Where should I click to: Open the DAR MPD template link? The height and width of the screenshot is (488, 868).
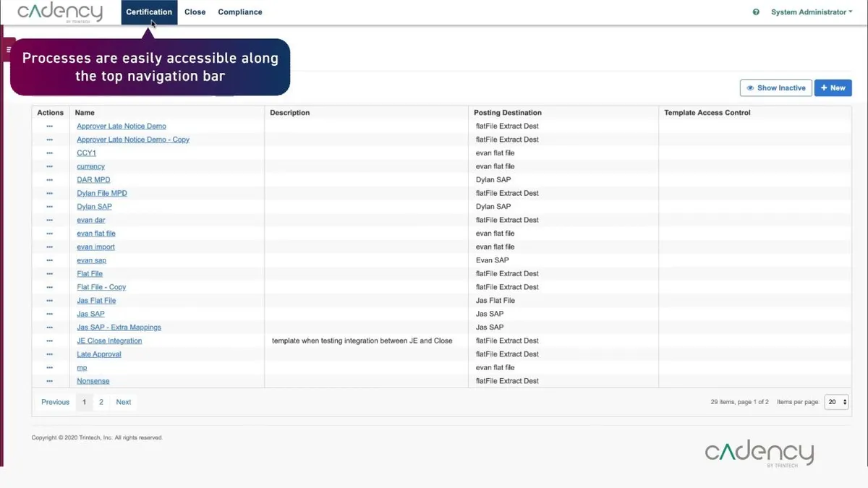[93, 180]
